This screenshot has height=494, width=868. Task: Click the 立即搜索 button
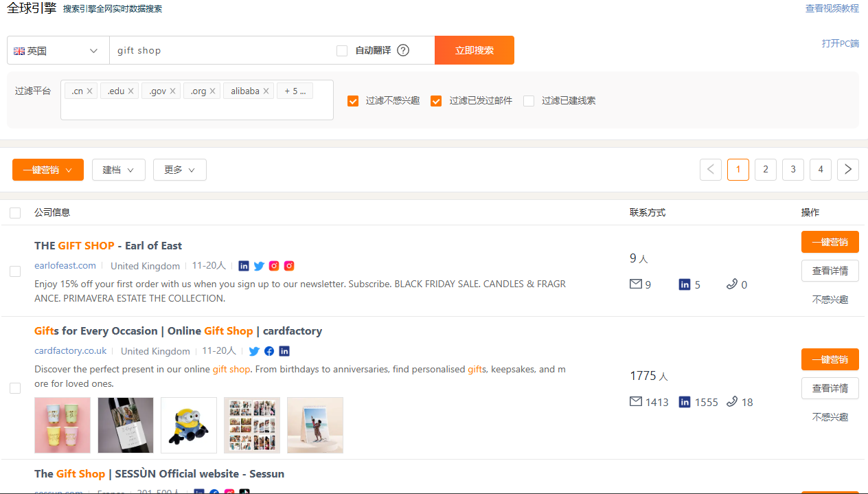coord(475,50)
